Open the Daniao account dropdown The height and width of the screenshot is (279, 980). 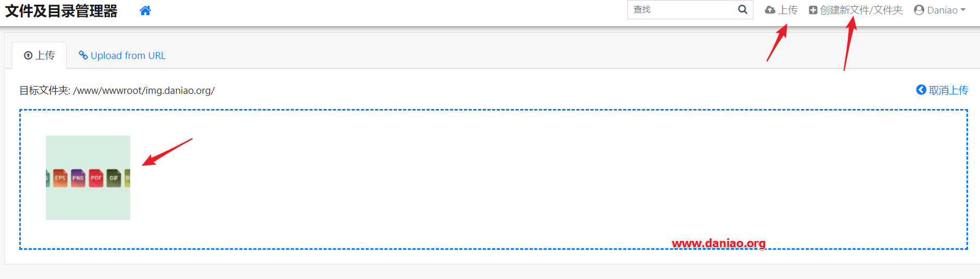point(940,10)
